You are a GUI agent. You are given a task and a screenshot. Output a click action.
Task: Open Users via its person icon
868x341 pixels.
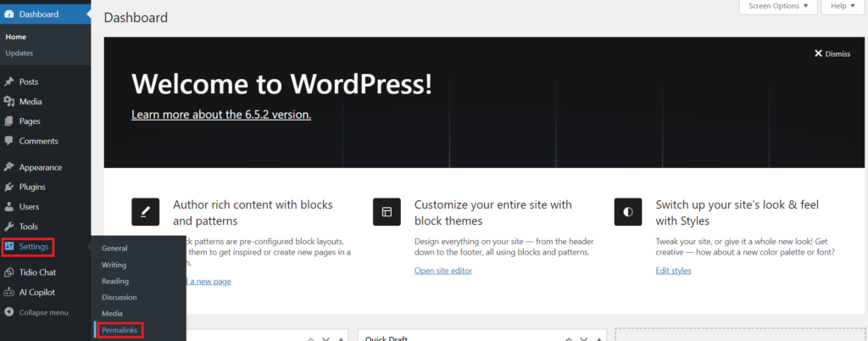tap(8, 206)
